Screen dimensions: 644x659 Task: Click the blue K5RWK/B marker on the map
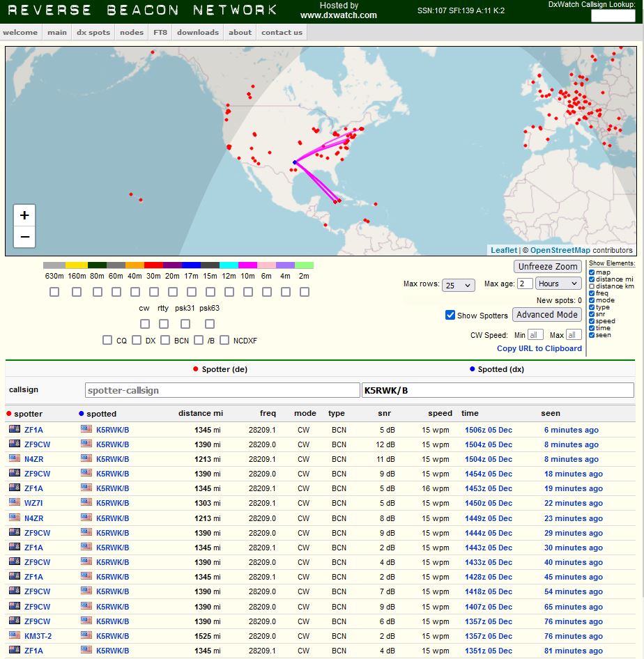pyautogui.click(x=295, y=162)
